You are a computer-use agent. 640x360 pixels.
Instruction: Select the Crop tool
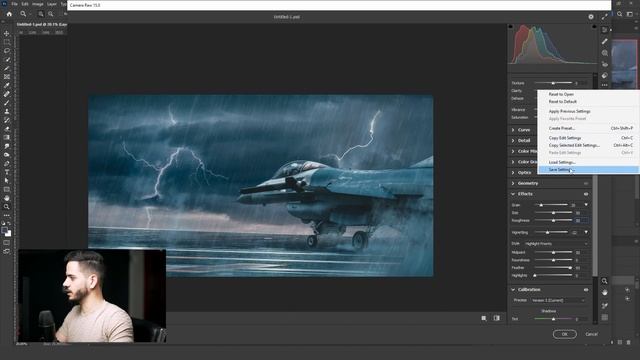(x=7, y=68)
